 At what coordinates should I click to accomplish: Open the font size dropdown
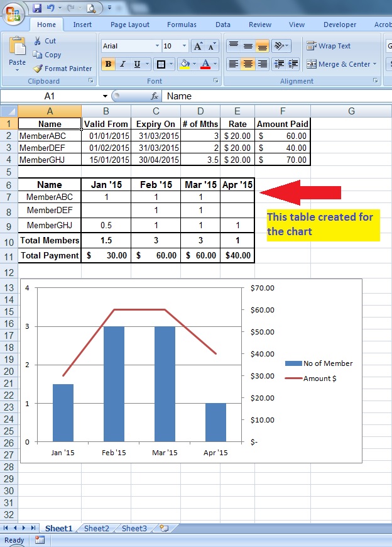coord(184,46)
